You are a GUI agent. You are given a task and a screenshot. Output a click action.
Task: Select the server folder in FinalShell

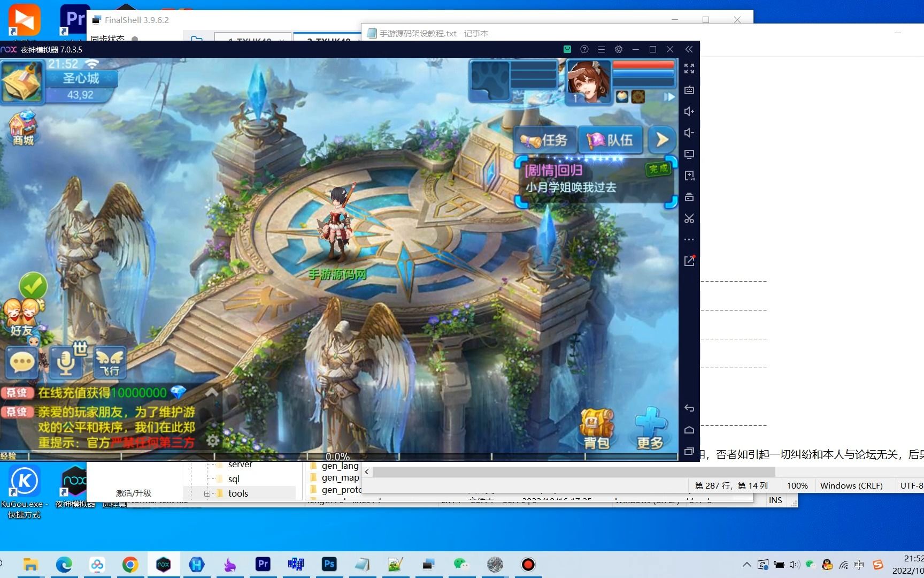tap(240, 465)
